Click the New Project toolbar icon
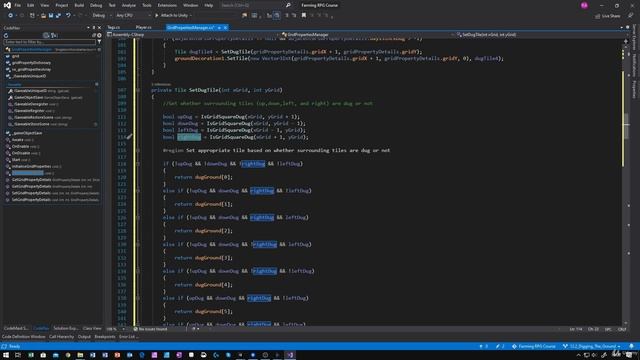 [32, 16]
